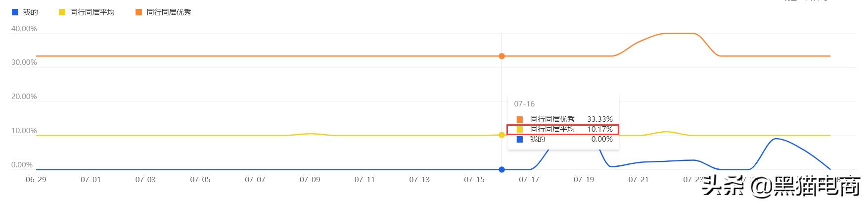Screen dimensions: 868x204
Task: Toggle the orange 同行同层优秀 legend item
Action: tap(163, 12)
